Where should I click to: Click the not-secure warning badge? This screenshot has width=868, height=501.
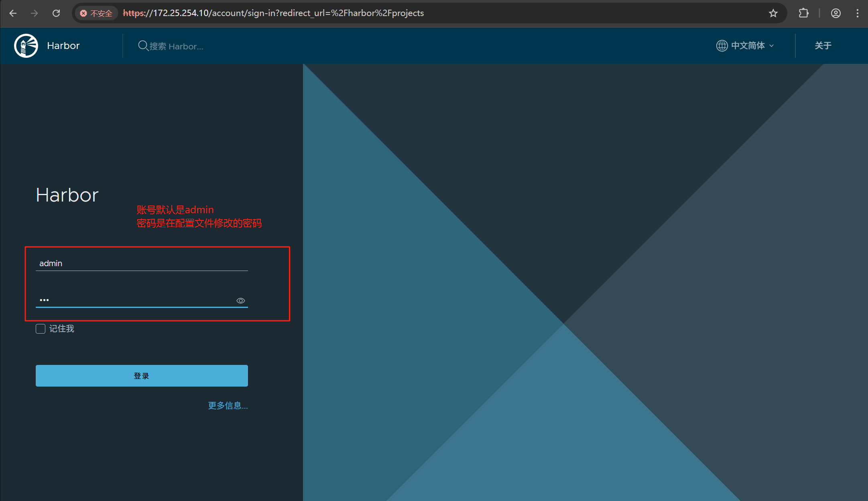[x=96, y=13]
